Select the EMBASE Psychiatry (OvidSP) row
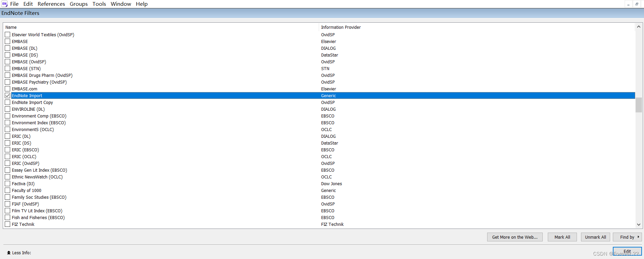 320,82
